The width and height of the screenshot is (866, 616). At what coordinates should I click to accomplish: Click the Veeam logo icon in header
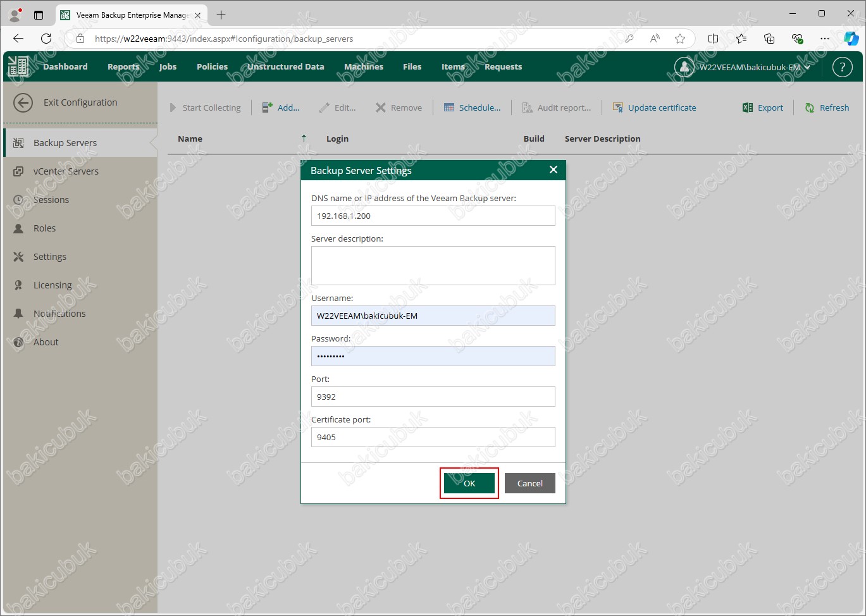pyautogui.click(x=18, y=66)
